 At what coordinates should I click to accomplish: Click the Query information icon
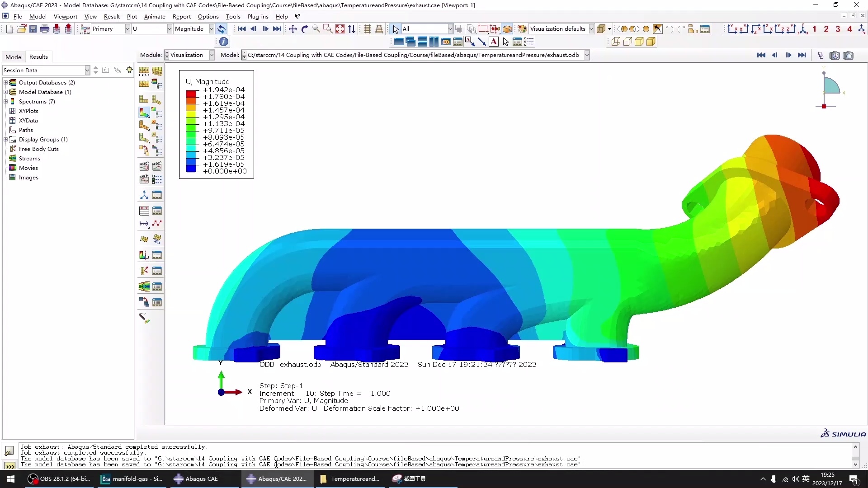click(224, 42)
